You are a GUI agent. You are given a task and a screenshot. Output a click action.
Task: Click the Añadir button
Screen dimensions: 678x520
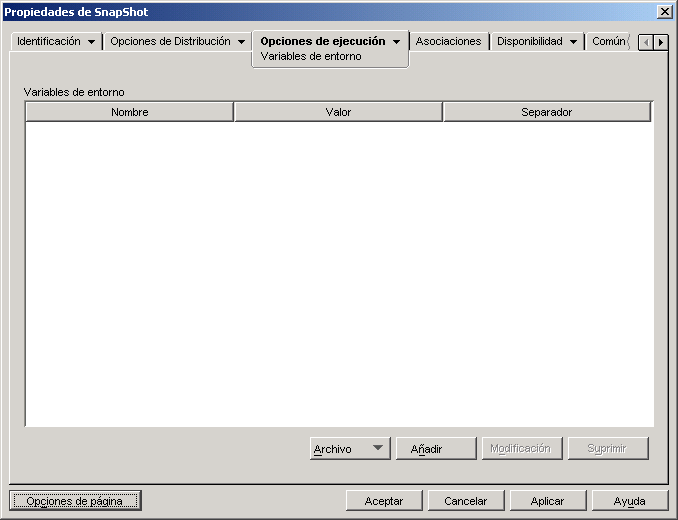tap(436, 449)
